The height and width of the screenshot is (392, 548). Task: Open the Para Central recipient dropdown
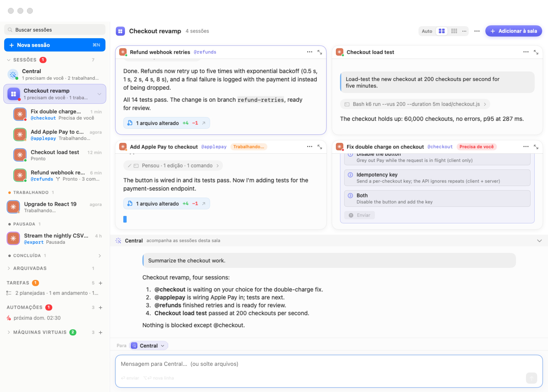148,346
